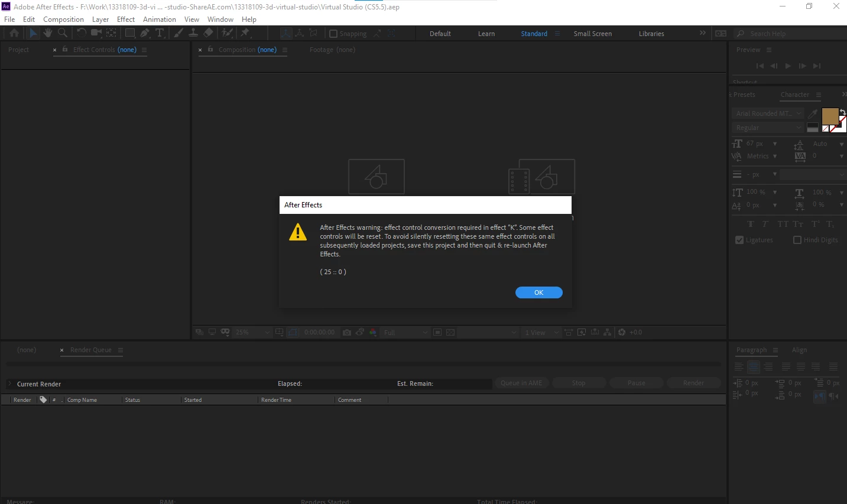Enable the Hindi Digits checkbox

click(797, 240)
